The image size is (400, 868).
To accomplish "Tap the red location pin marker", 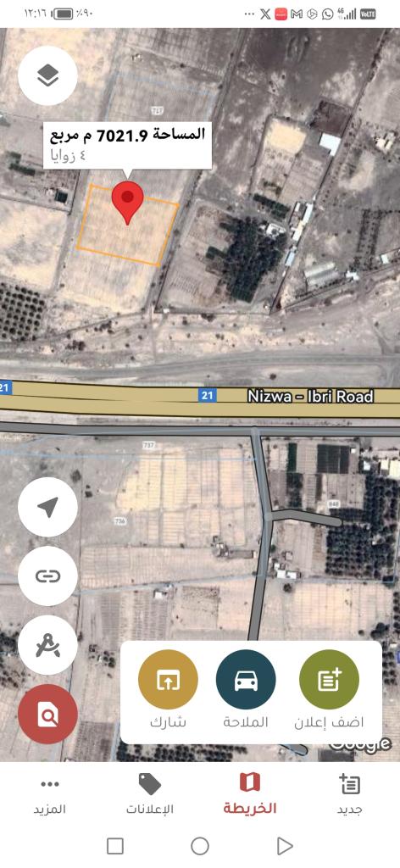I will (x=128, y=203).
